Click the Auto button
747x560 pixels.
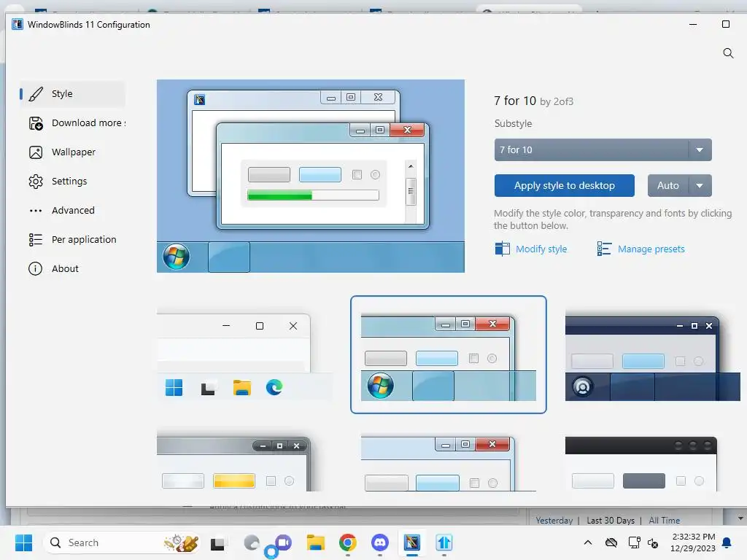point(668,186)
